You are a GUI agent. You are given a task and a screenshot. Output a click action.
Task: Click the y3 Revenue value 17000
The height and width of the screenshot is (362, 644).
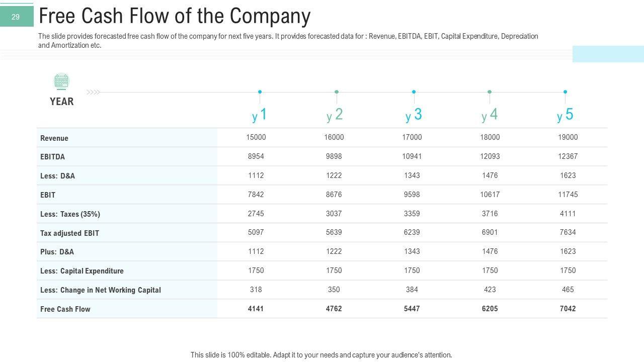(x=412, y=137)
